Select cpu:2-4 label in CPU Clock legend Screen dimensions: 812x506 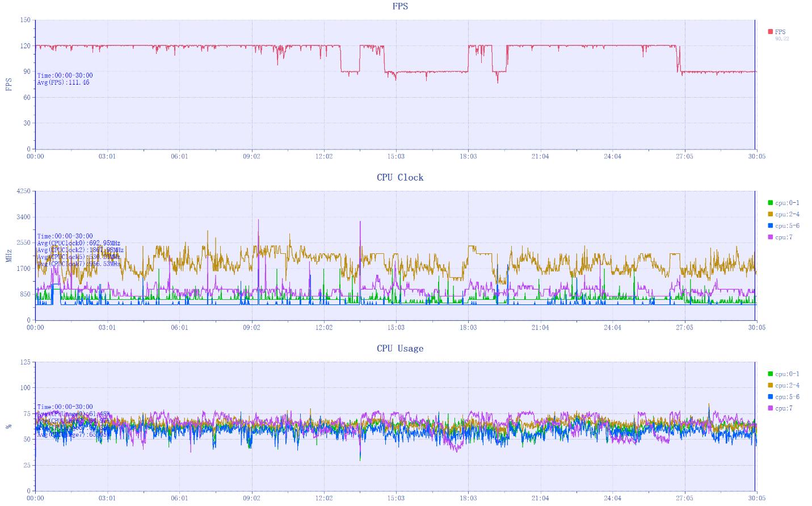(787, 214)
